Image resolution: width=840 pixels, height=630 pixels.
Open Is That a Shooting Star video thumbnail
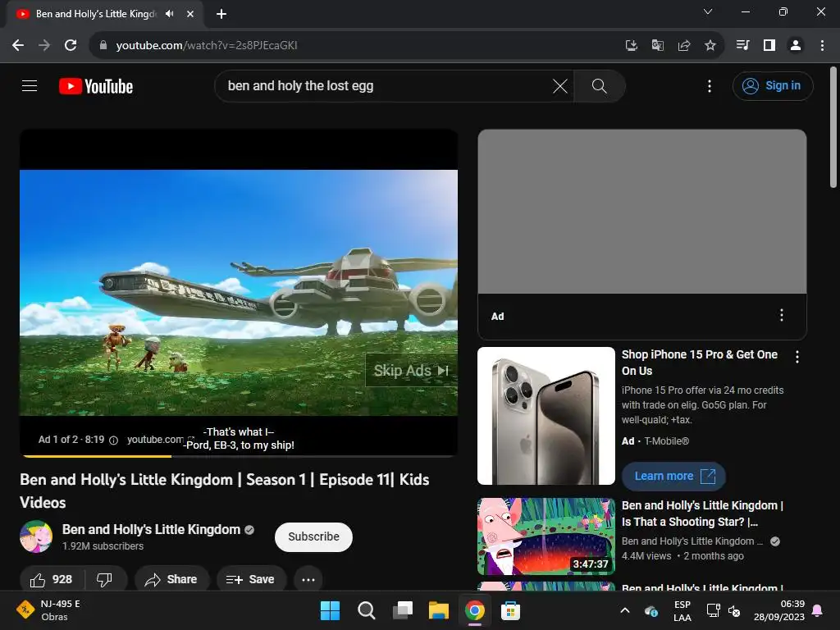546,536
